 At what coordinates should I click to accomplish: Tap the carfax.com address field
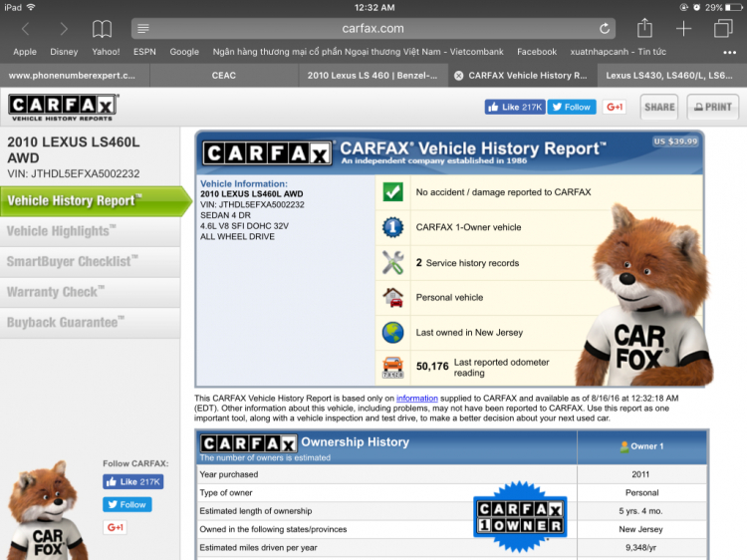(x=373, y=29)
